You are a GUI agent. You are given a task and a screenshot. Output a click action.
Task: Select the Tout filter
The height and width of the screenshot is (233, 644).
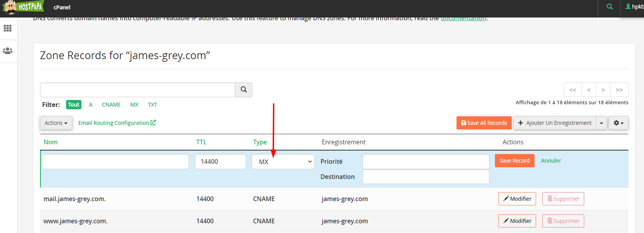(74, 105)
